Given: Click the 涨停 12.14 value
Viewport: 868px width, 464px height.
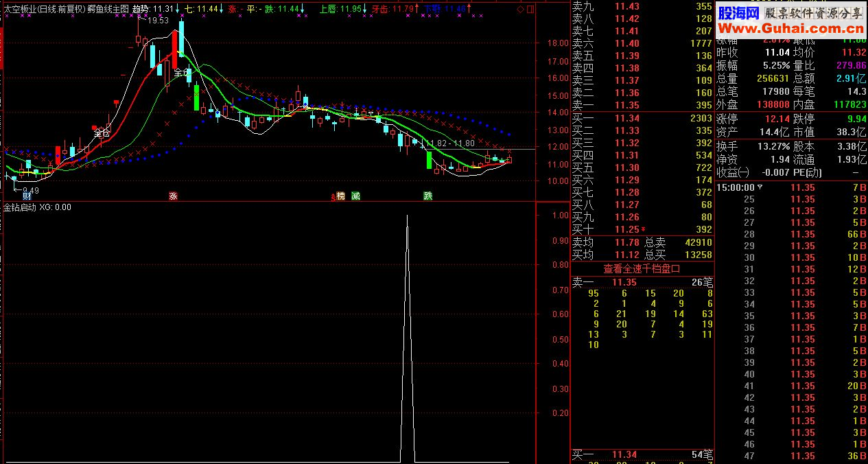Looking at the screenshot, I should click(777, 119).
